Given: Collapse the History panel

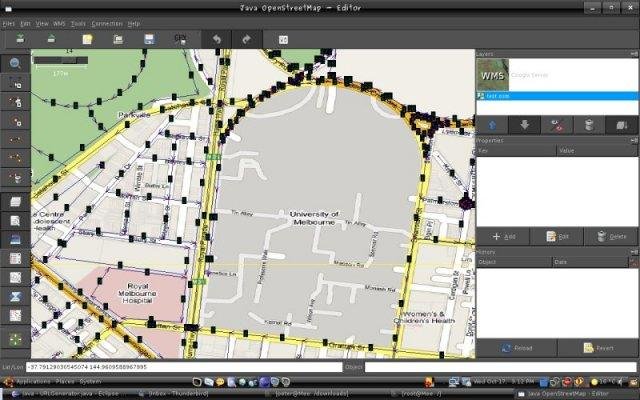Looking at the screenshot, I should [x=634, y=252].
